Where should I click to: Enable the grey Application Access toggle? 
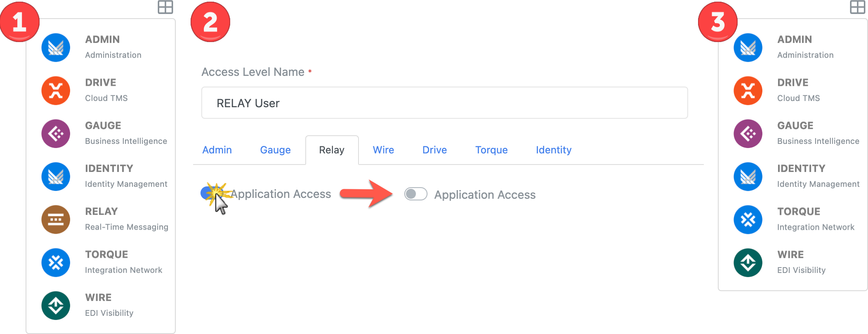tap(415, 194)
